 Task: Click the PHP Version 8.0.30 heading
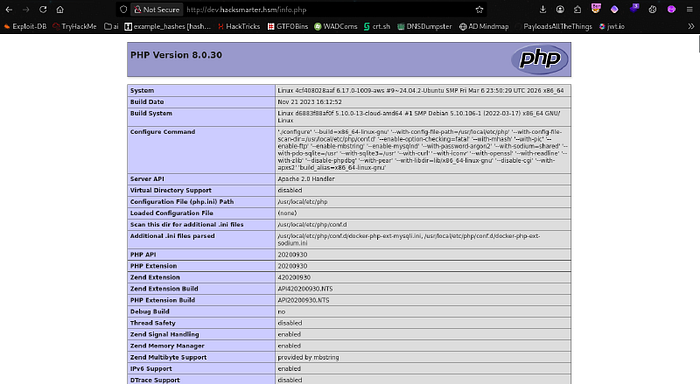pos(176,55)
